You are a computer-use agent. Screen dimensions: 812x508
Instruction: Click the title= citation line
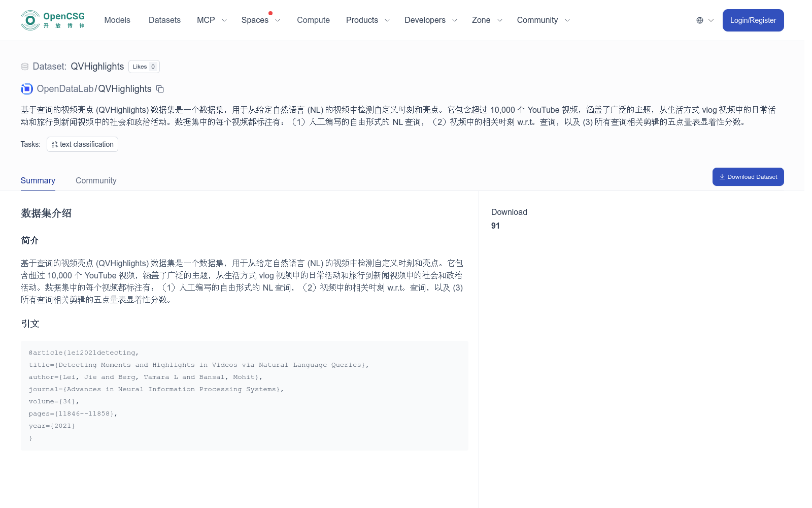pyautogui.click(x=199, y=365)
